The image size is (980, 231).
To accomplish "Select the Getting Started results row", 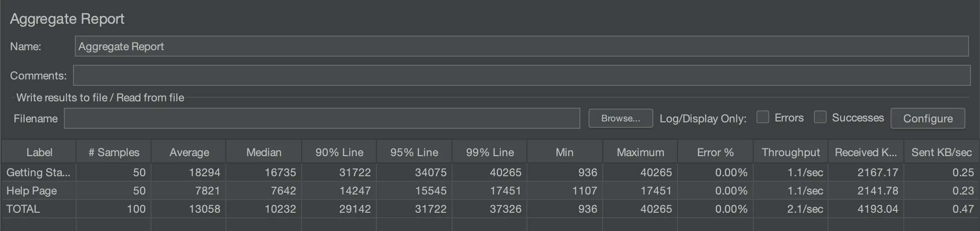I will (x=38, y=173).
